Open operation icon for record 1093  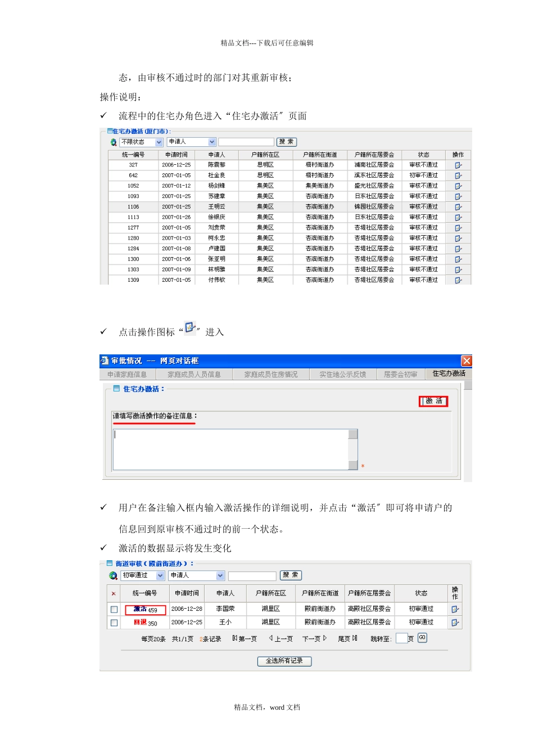(458, 196)
